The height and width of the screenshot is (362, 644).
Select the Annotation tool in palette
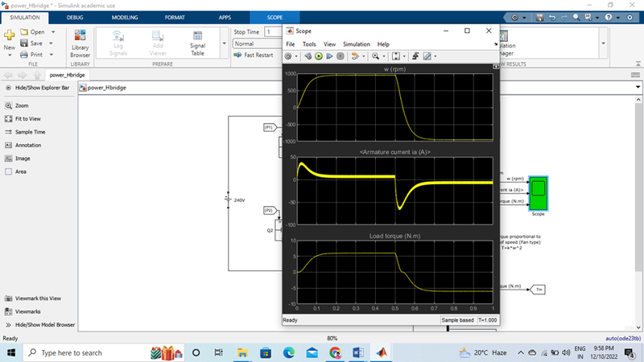pyautogui.click(x=23, y=146)
